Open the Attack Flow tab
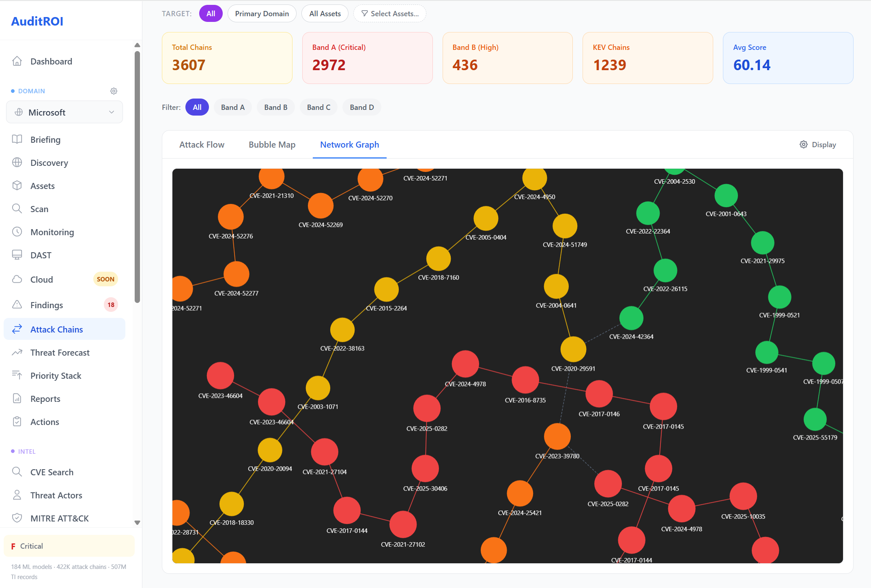 coord(202,144)
